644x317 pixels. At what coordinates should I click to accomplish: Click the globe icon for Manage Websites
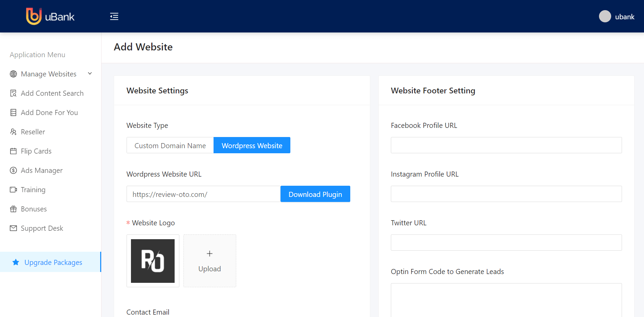coord(14,74)
